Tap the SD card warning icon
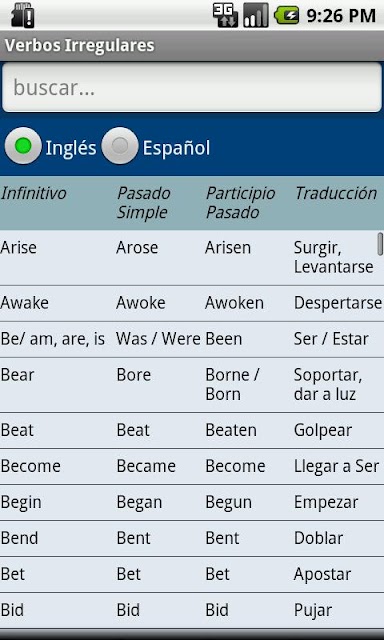This screenshot has width=384, height=640. (23, 15)
